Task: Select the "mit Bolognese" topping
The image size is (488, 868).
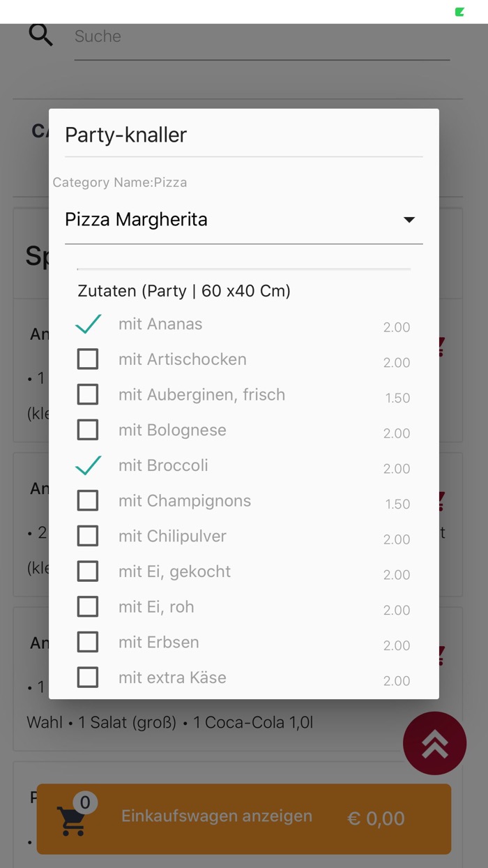Action: click(x=88, y=429)
